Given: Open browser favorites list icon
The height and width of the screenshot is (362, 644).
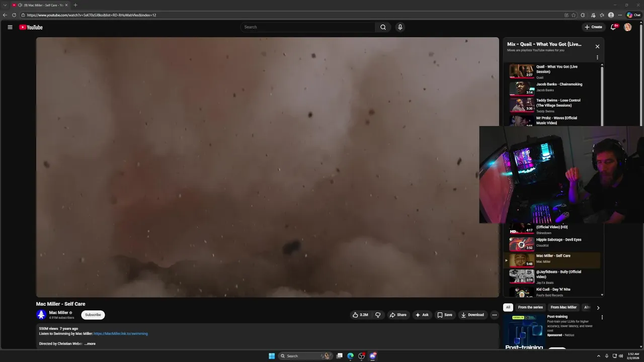Looking at the screenshot, I should tap(602, 15).
